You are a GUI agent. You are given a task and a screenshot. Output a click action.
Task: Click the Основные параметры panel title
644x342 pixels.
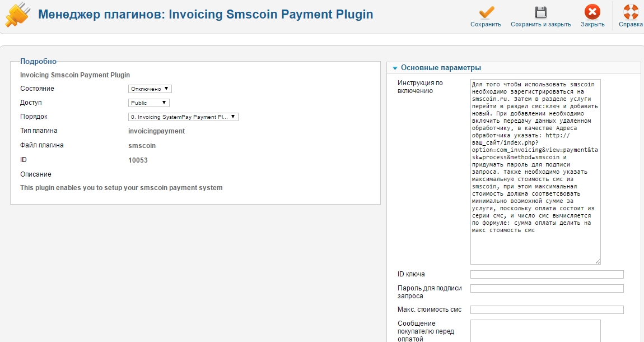pyautogui.click(x=441, y=68)
